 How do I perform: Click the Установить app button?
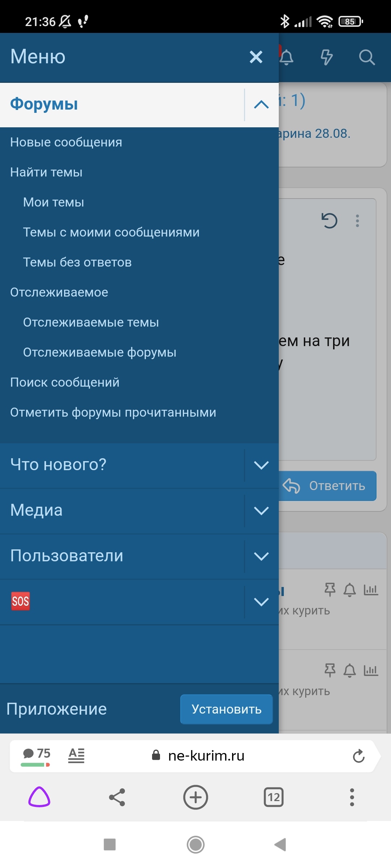[226, 709]
